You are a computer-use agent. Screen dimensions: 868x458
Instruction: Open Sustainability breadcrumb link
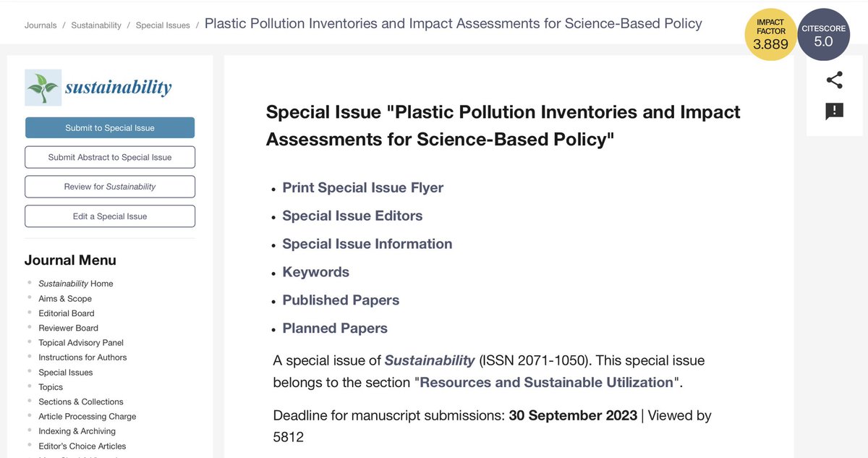click(x=96, y=25)
